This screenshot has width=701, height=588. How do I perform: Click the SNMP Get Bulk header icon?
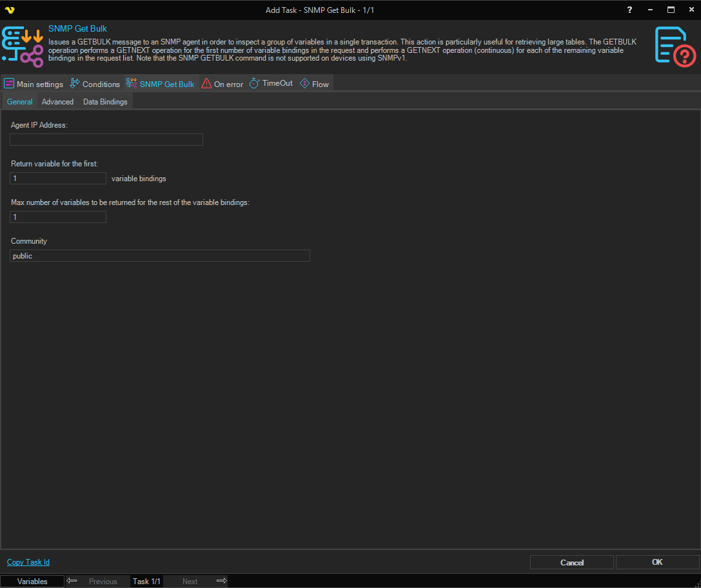pos(23,48)
